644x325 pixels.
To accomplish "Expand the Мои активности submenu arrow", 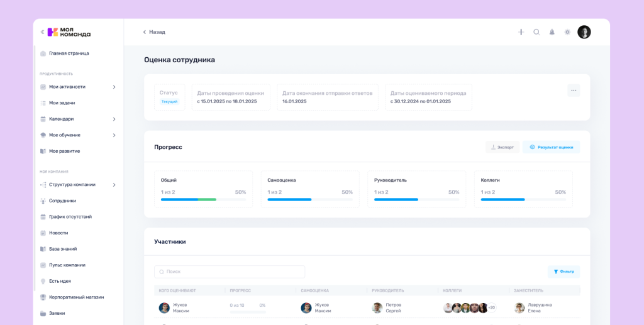I will tap(114, 87).
